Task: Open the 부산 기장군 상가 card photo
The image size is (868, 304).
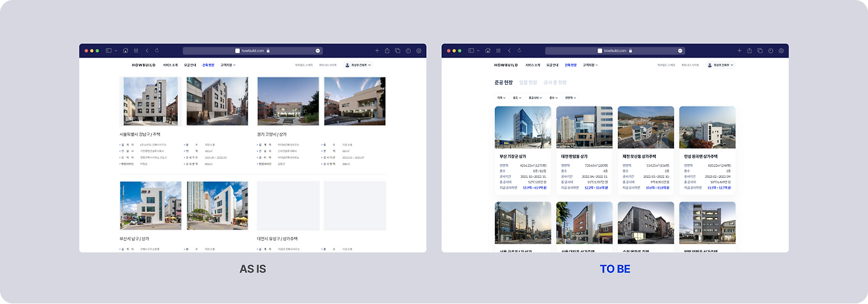Action: [x=523, y=127]
